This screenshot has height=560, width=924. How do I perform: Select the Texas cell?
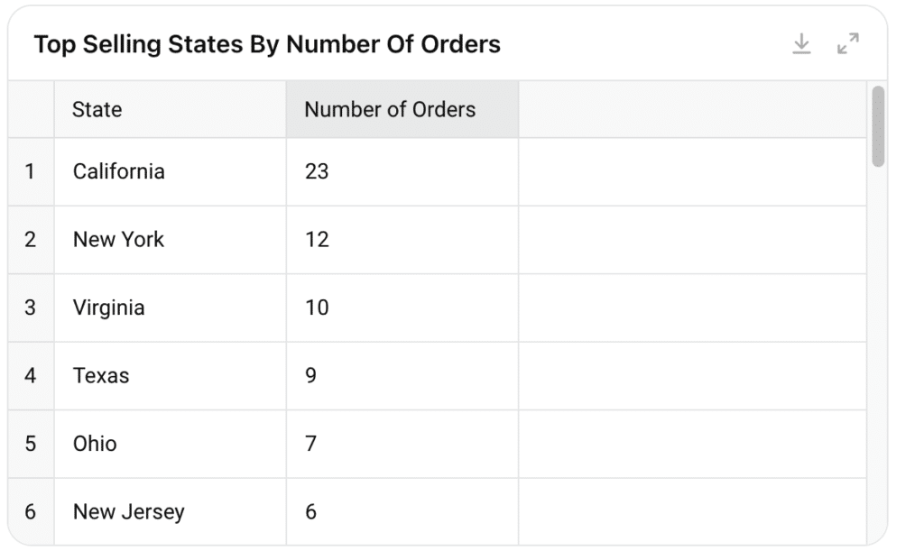171,376
